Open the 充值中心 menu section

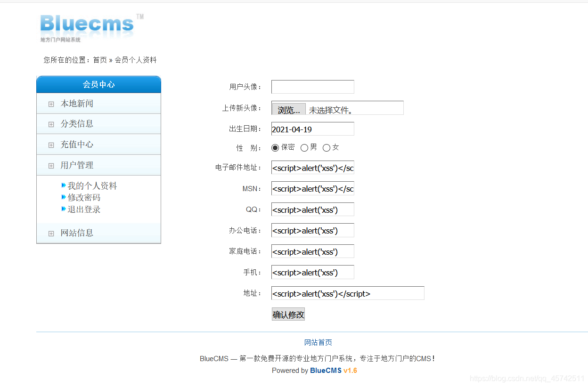tap(98, 145)
